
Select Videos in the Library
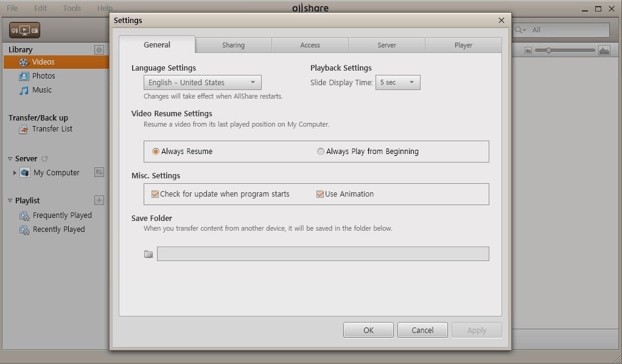click(x=56, y=62)
